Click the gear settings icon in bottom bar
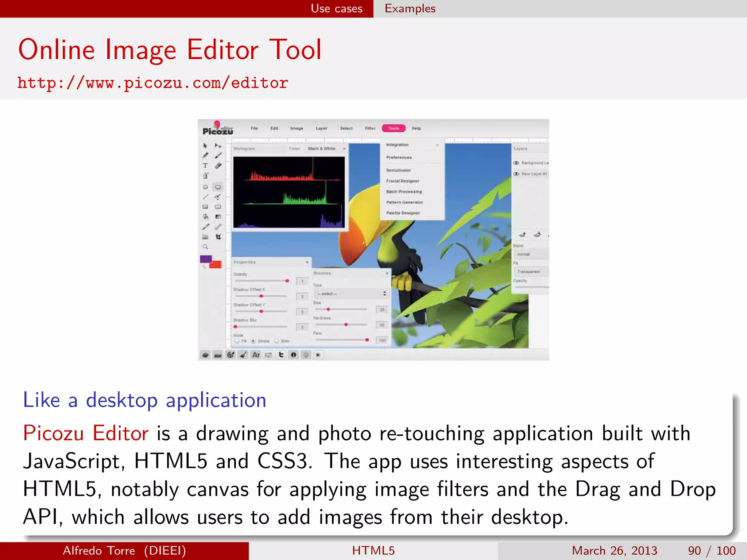This screenshot has height=560, width=747. pyautogui.click(x=306, y=355)
